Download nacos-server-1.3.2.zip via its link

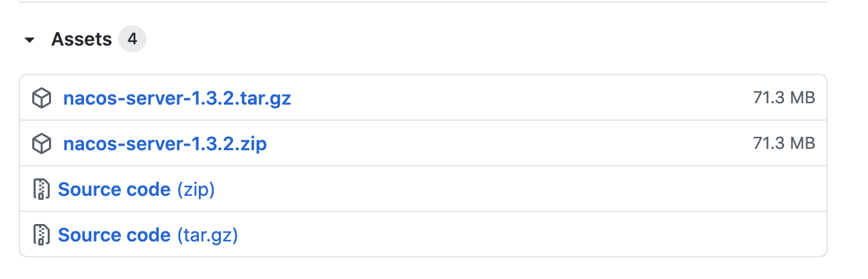[x=165, y=144]
